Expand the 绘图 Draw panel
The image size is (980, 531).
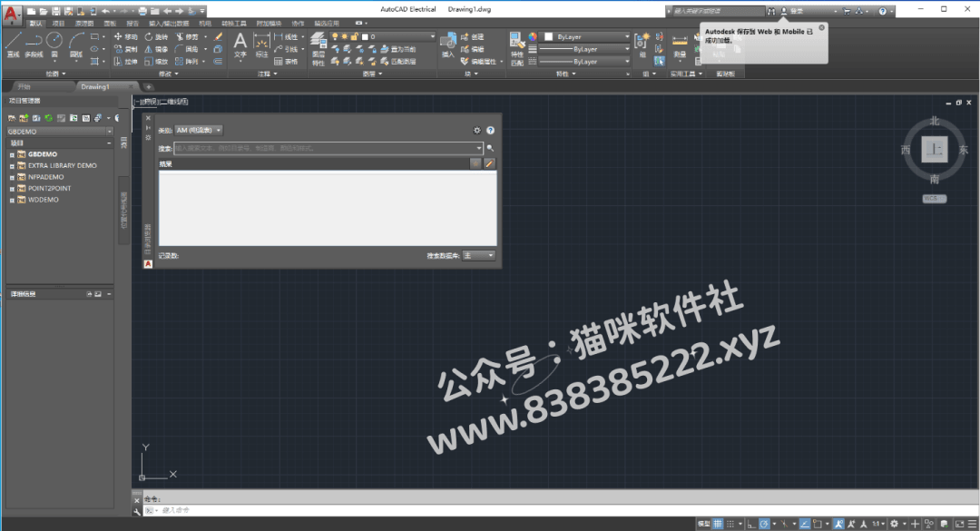[55, 74]
